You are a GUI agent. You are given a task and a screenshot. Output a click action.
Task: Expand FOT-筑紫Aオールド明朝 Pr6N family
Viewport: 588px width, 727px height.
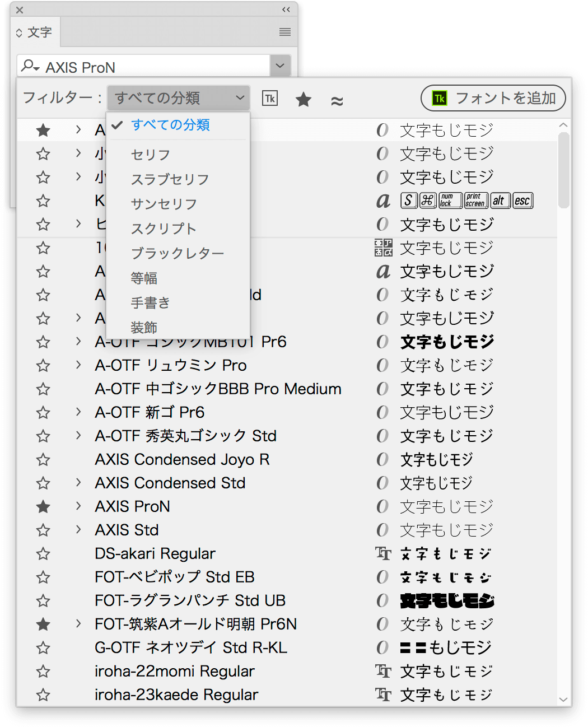(78, 623)
